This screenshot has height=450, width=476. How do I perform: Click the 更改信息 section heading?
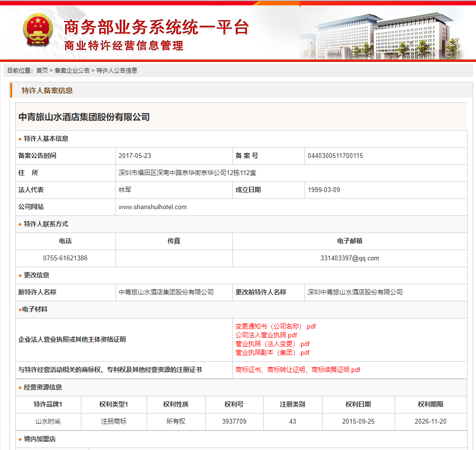click(x=37, y=275)
